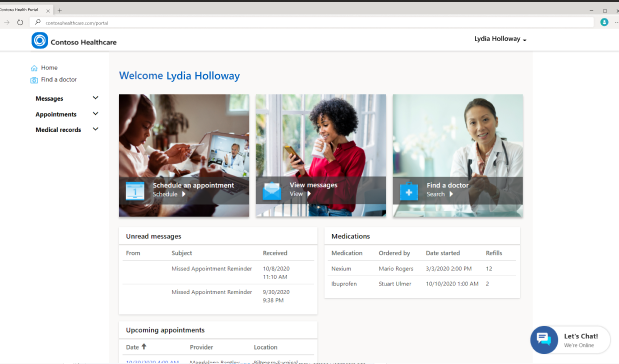Select Appointments in the sidebar menu

click(x=56, y=114)
